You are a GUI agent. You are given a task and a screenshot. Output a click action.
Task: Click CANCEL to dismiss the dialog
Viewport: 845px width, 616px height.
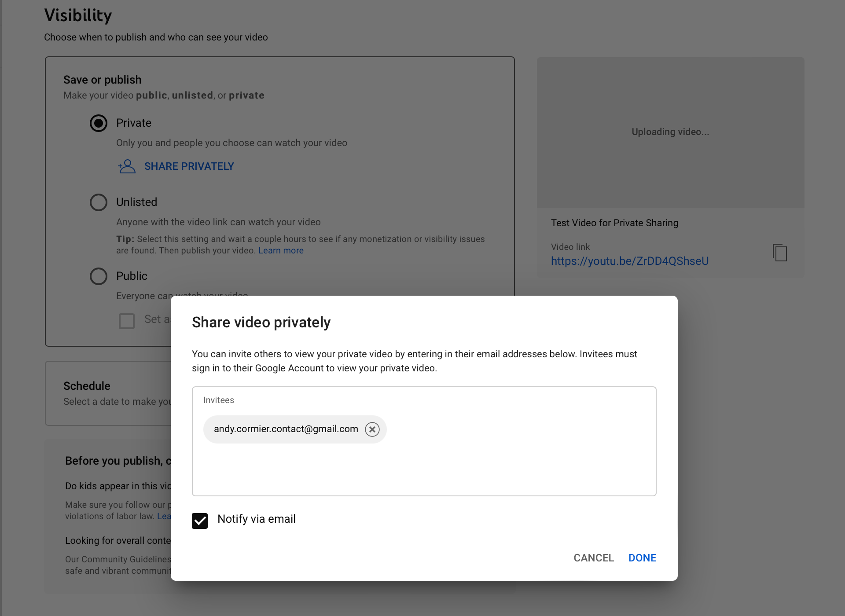(x=593, y=557)
